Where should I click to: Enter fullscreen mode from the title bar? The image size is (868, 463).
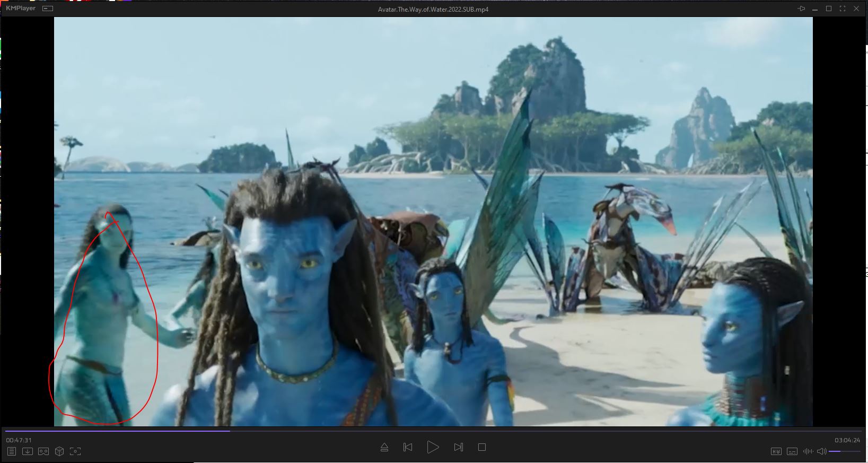point(843,8)
